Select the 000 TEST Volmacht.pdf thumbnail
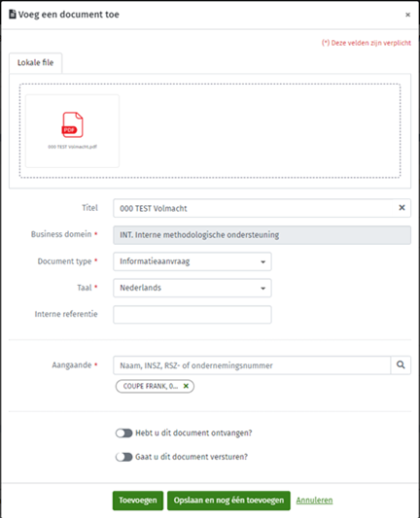Screen dimensions: 420x518 point(72,131)
